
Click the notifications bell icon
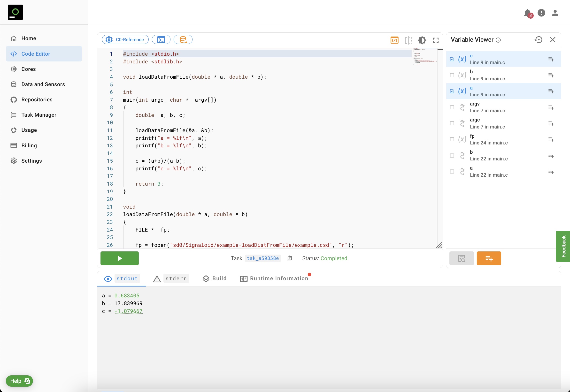click(527, 13)
